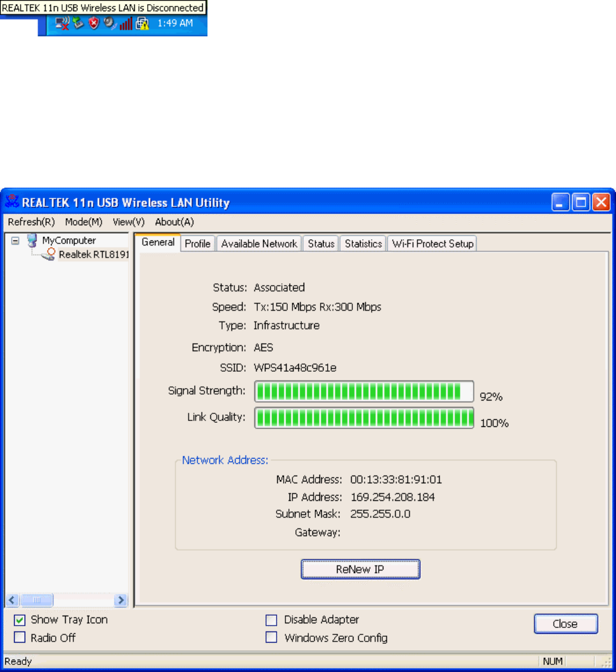Select MyComputer in the tree
Screen dimensions: 616x672
(x=69, y=240)
